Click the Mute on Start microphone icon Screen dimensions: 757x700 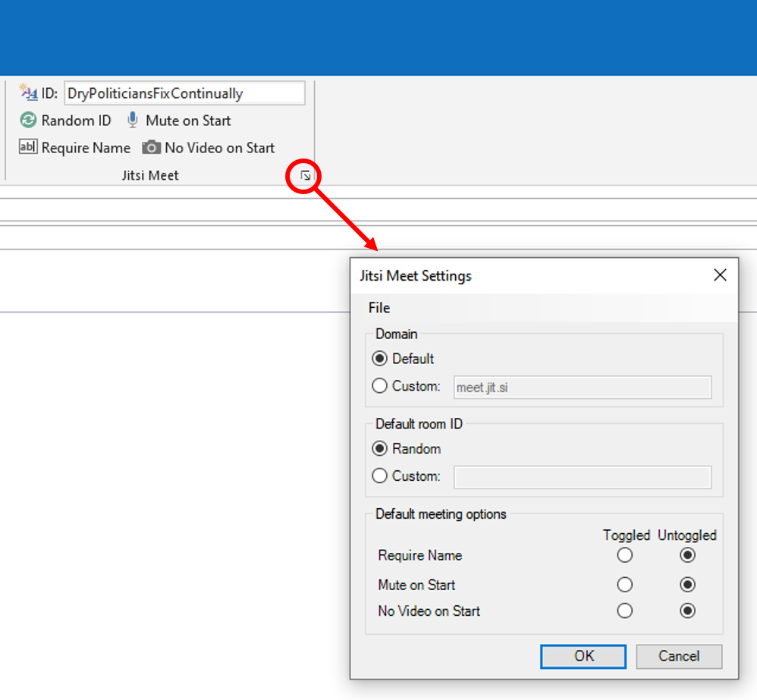click(132, 120)
